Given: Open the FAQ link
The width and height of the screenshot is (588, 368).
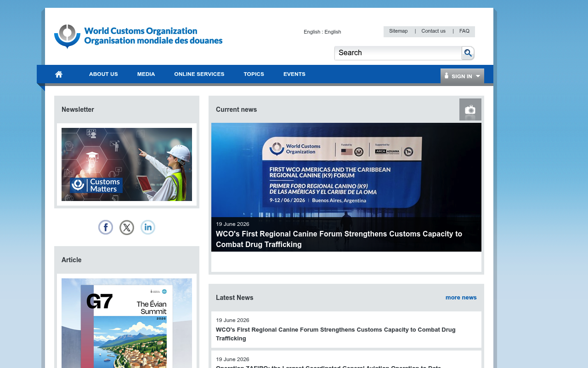Looking at the screenshot, I should pos(464,31).
